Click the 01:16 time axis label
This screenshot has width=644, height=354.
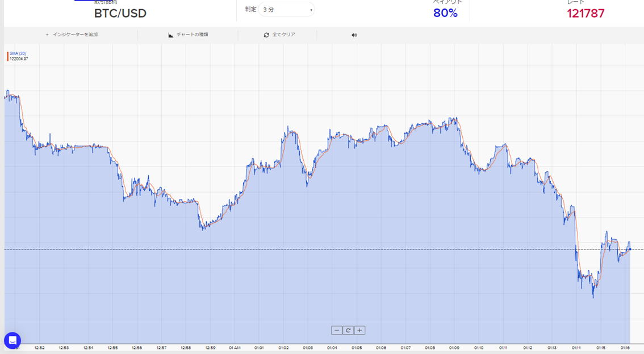pos(625,348)
